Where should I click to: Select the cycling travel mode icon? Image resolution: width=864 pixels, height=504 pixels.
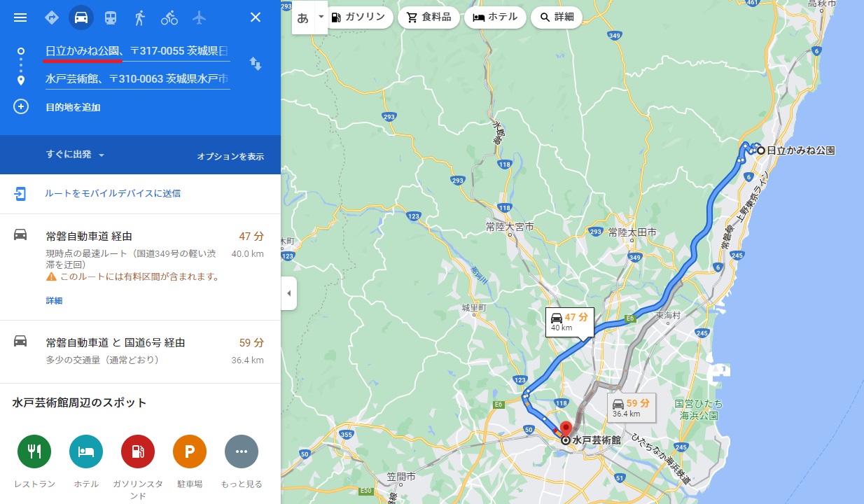pyautogui.click(x=169, y=17)
